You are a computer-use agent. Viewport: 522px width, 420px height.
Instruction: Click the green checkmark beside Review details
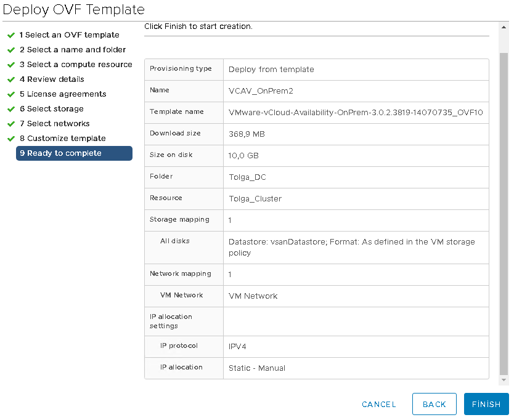click(11, 79)
